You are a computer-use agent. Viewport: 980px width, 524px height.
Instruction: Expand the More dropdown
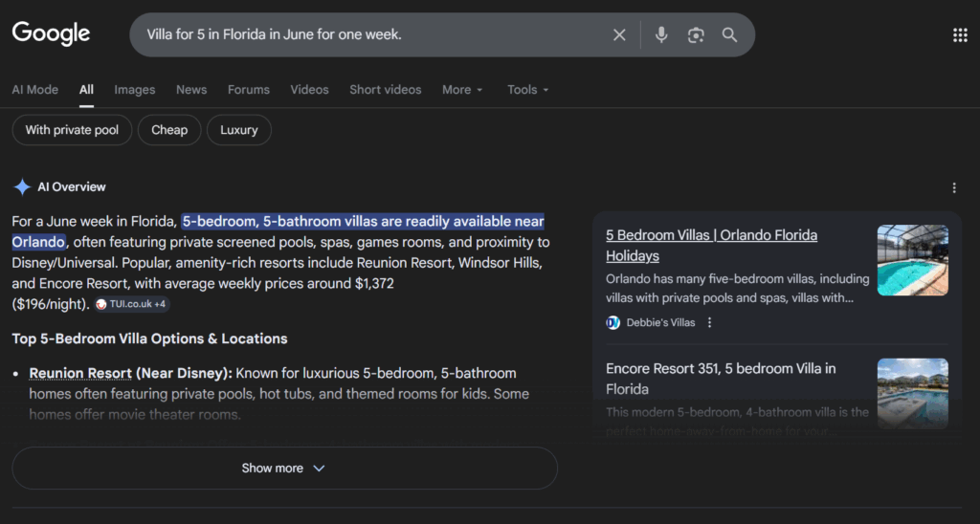point(462,89)
